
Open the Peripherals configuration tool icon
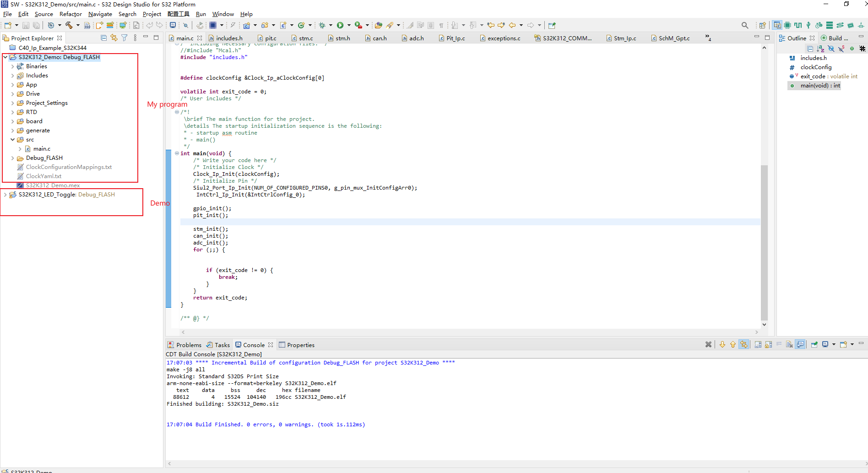click(x=787, y=25)
